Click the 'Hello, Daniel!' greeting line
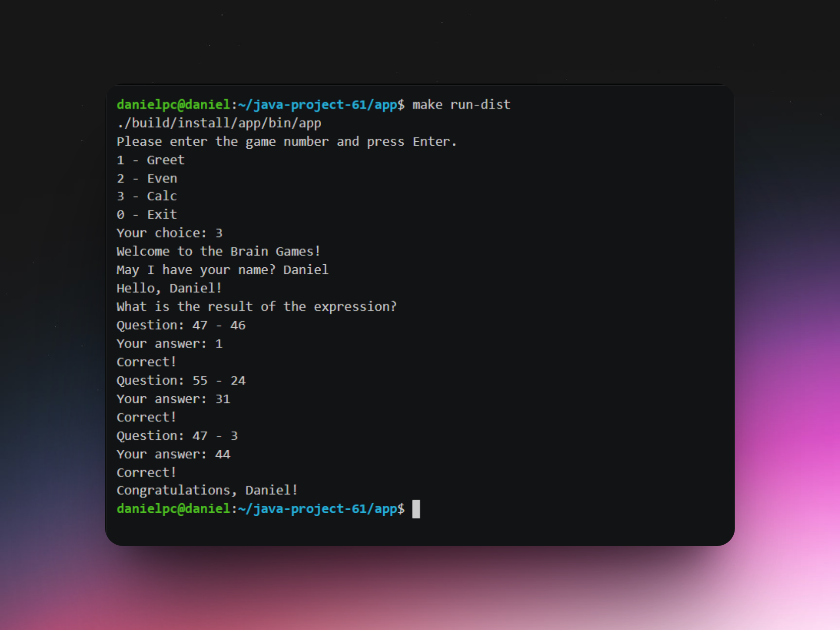This screenshot has width=840, height=630. tap(169, 288)
